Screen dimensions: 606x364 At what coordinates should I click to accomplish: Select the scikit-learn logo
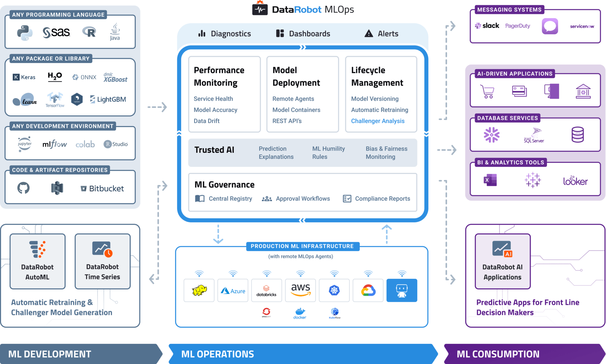pyautogui.click(x=25, y=100)
